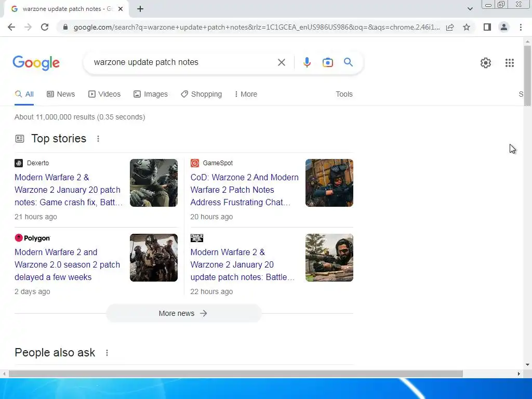Click the Dexerto source favicon
The height and width of the screenshot is (399, 532).
(19, 163)
